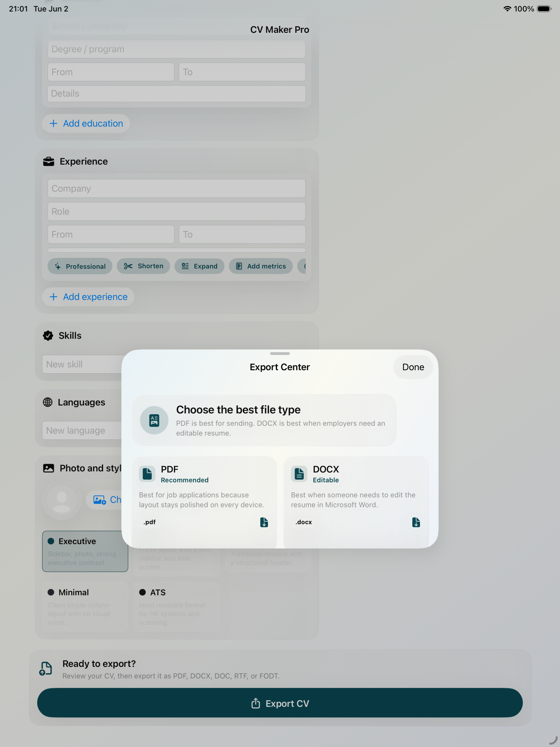
Task: Focus the New skill field
Action: (82, 364)
